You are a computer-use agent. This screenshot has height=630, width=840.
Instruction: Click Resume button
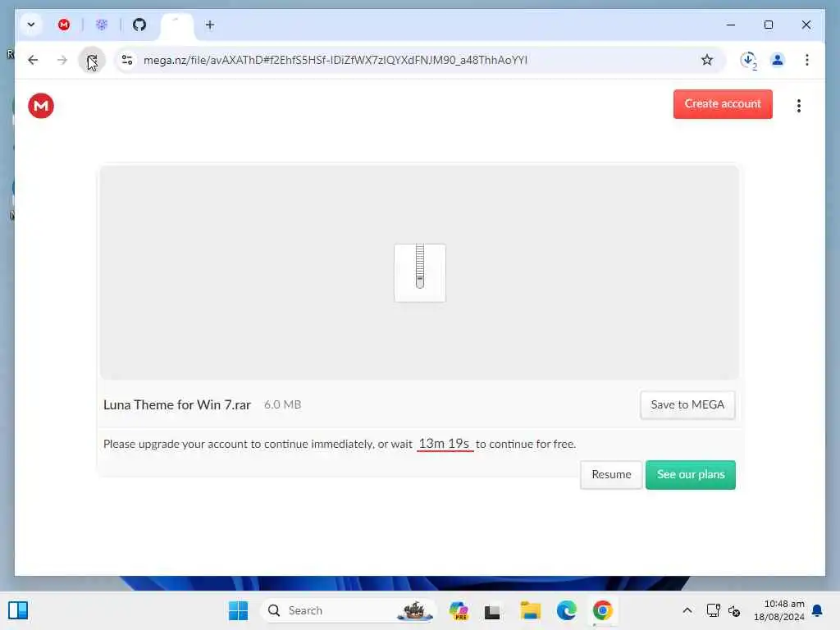(611, 475)
